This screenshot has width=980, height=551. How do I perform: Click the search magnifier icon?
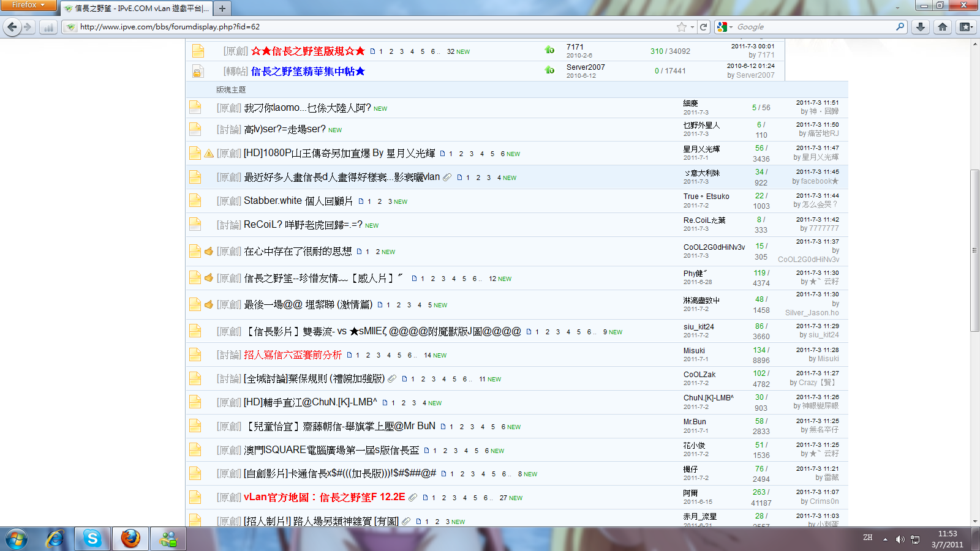[900, 27]
